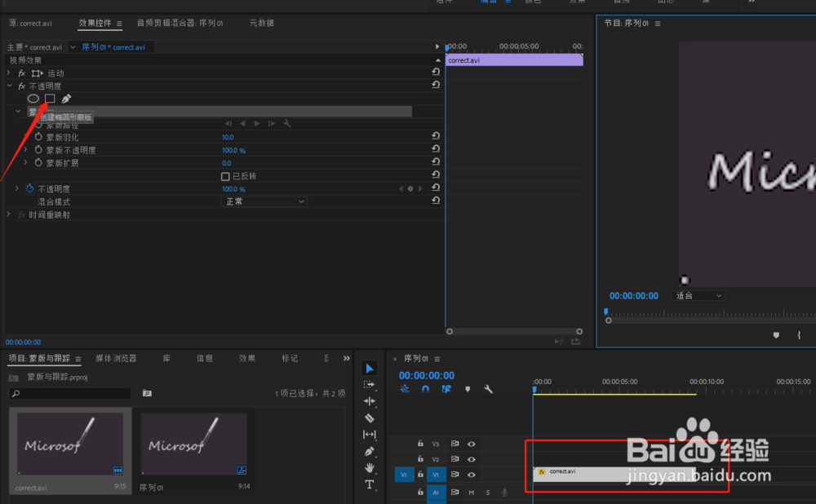
Task: Select correct.avi clip on V1 track
Action: pos(615,473)
